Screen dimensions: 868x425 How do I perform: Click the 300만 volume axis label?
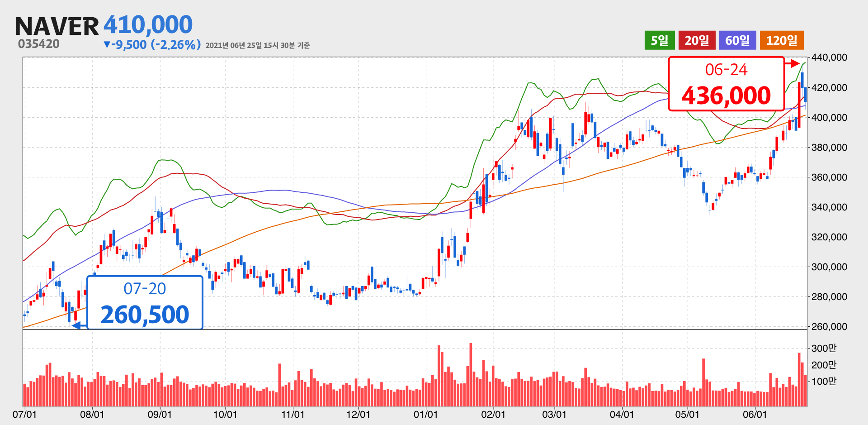824,348
